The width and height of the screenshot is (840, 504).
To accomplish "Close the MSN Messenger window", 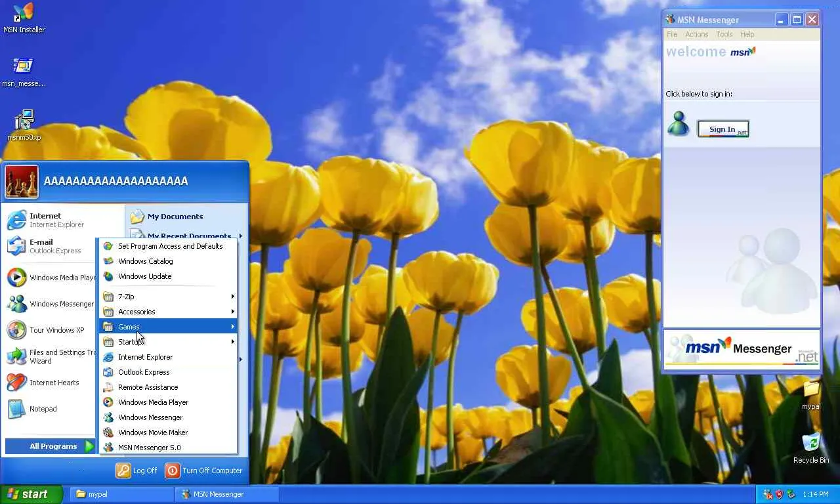I will coord(812,20).
